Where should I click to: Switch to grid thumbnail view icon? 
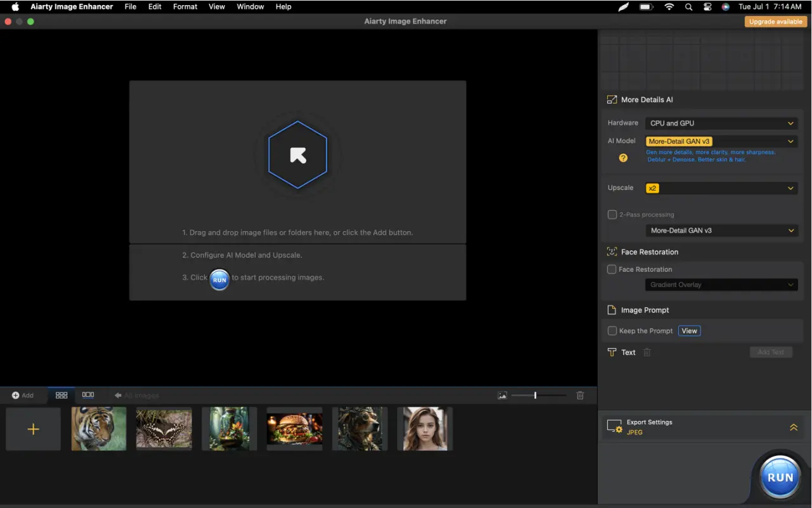point(62,395)
